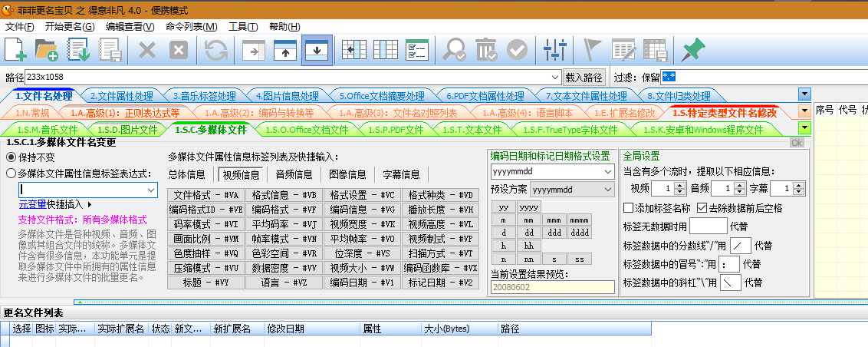The height and width of the screenshot is (347, 868).
Task: Click the magnifier with checkmark icon
Action: [455, 51]
